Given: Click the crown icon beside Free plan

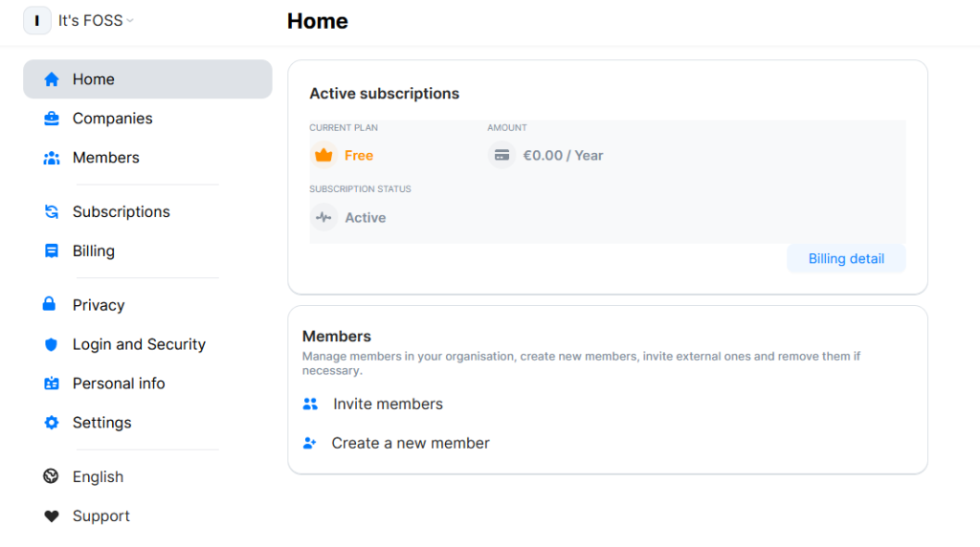Looking at the screenshot, I should 323,155.
